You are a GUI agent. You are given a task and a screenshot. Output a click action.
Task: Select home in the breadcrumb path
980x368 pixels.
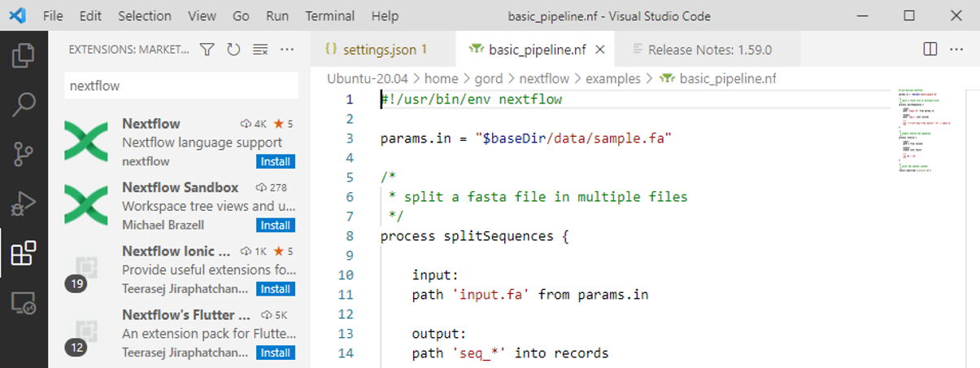441,79
